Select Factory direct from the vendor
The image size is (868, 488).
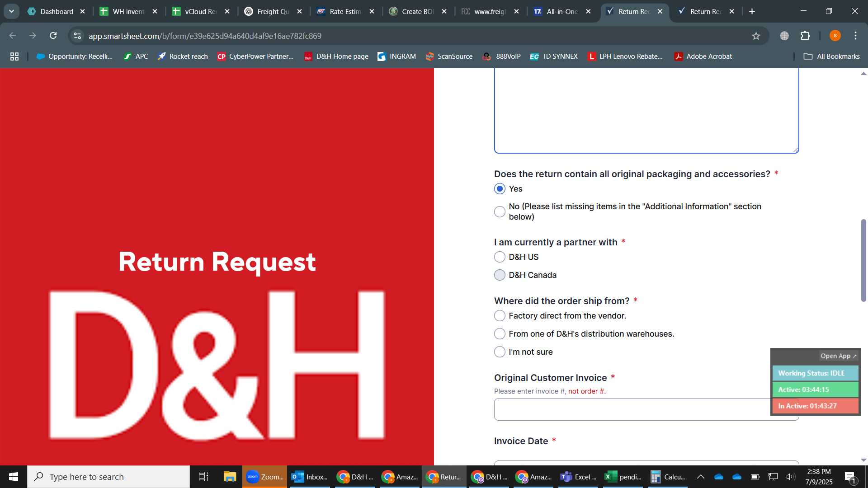[x=500, y=316]
